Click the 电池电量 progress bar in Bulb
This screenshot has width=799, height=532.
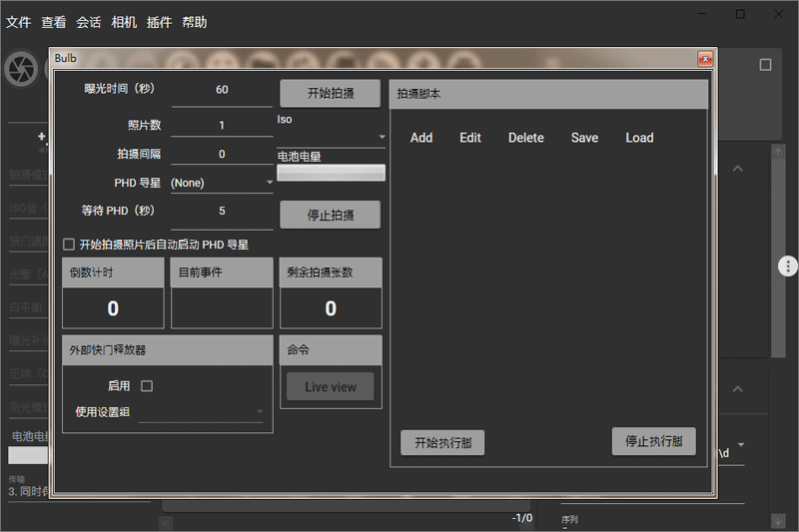coord(332,173)
